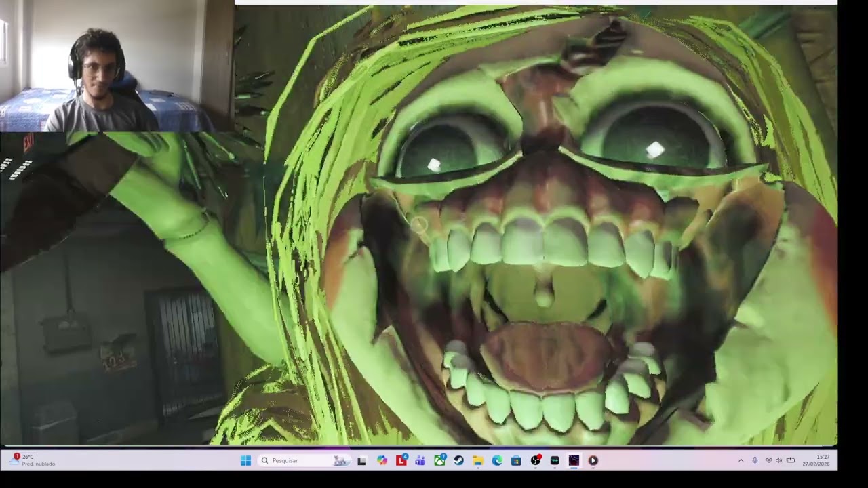Click the volume speaker tray icon
Image resolution: width=868 pixels, height=488 pixels.
pos(778,460)
